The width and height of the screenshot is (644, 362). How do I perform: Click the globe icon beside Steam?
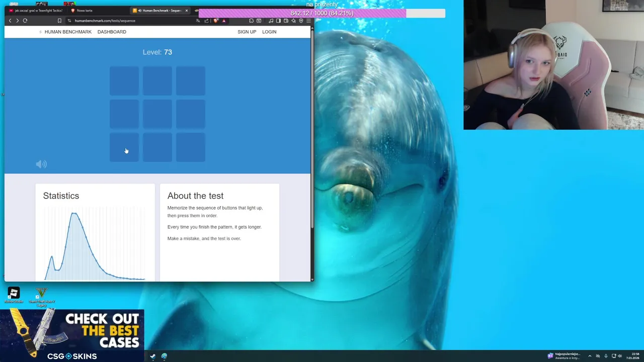(164, 356)
